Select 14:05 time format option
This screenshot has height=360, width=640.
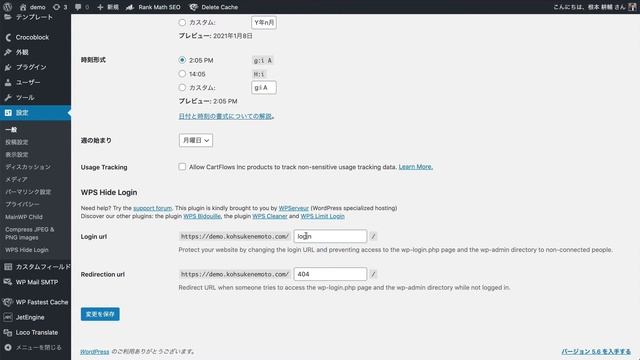(x=182, y=74)
